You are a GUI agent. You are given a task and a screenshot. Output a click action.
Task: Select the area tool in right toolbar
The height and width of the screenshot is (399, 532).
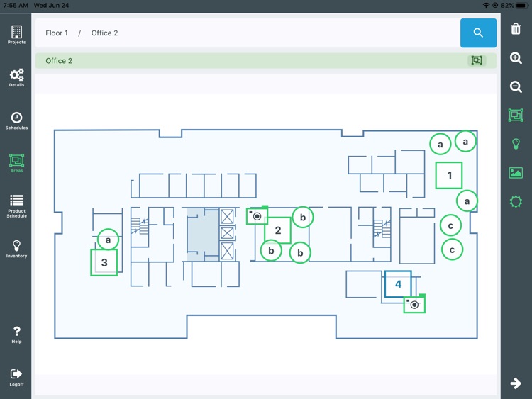point(516,116)
